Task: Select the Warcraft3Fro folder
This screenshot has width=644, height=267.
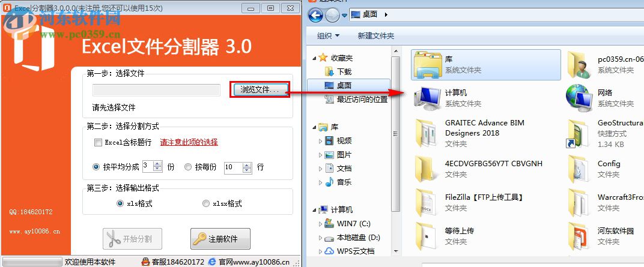Action: pyautogui.click(x=604, y=202)
